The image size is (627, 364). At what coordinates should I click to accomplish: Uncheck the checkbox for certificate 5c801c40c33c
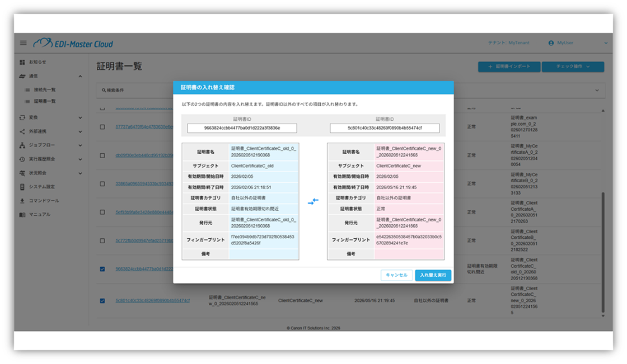click(x=102, y=301)
